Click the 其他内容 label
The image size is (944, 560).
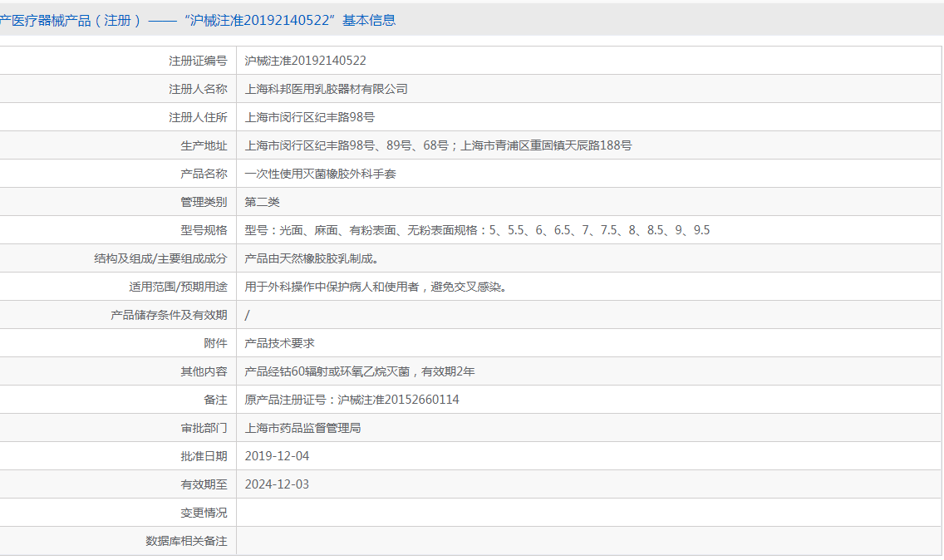click(204, 372)
